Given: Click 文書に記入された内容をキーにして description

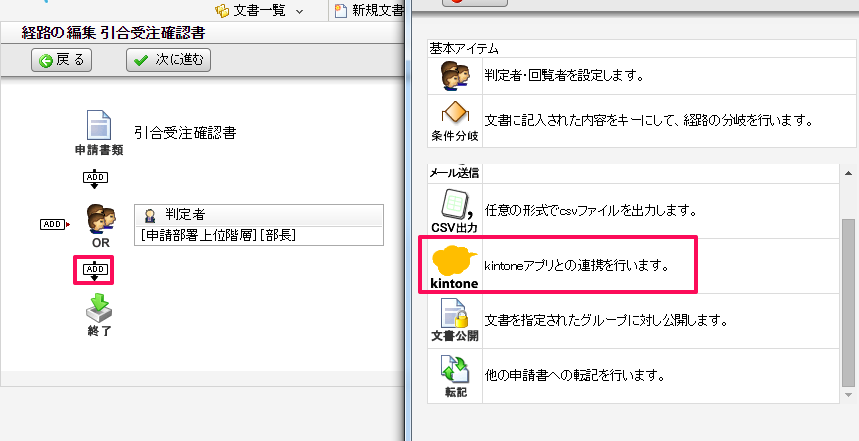Looking at the screenshot, I should (x=648, y=120).
